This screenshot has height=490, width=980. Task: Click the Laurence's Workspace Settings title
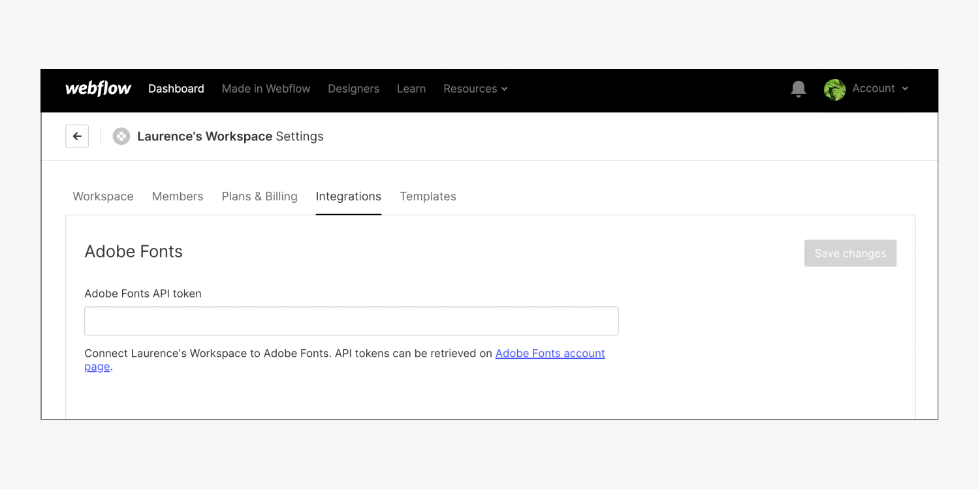[230, 136]
